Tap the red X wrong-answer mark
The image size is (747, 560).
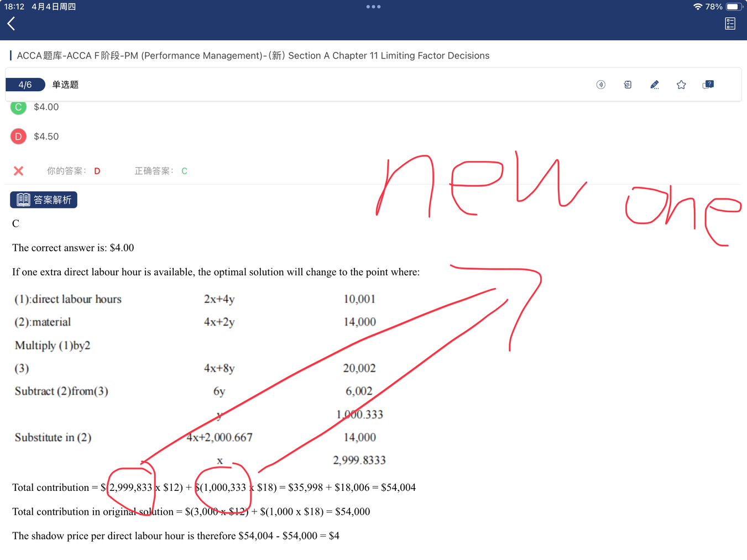18,171
